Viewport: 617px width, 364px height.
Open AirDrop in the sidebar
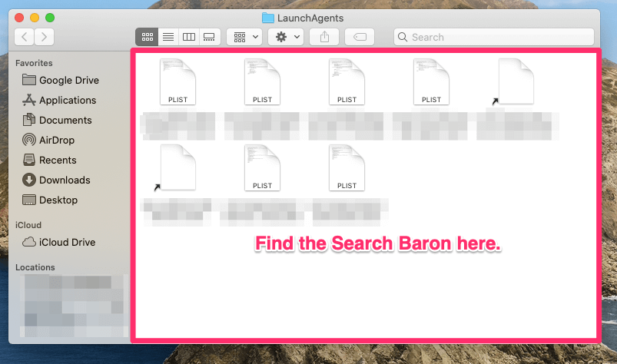(48, 140)
